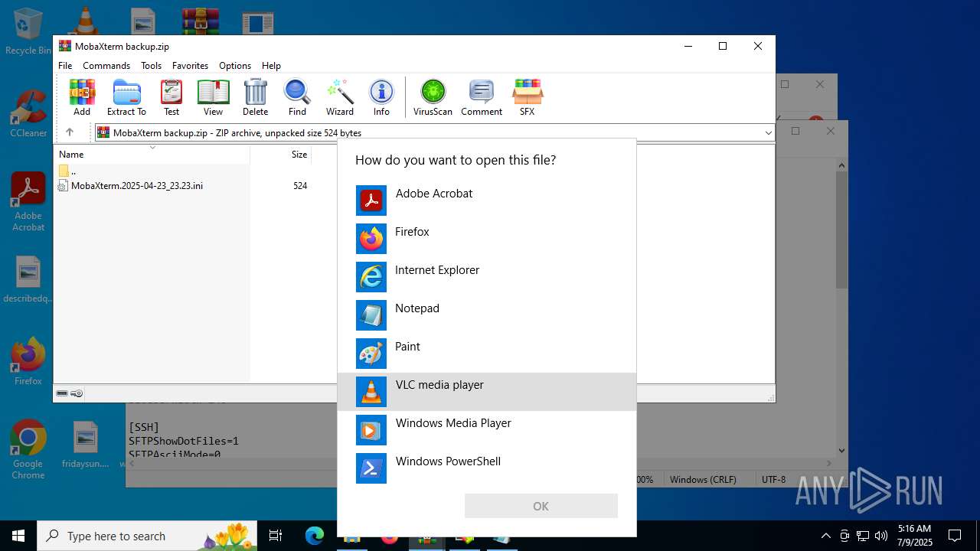Create an SFX archive
Screen dimensions: 980x551
coord(528,97)
